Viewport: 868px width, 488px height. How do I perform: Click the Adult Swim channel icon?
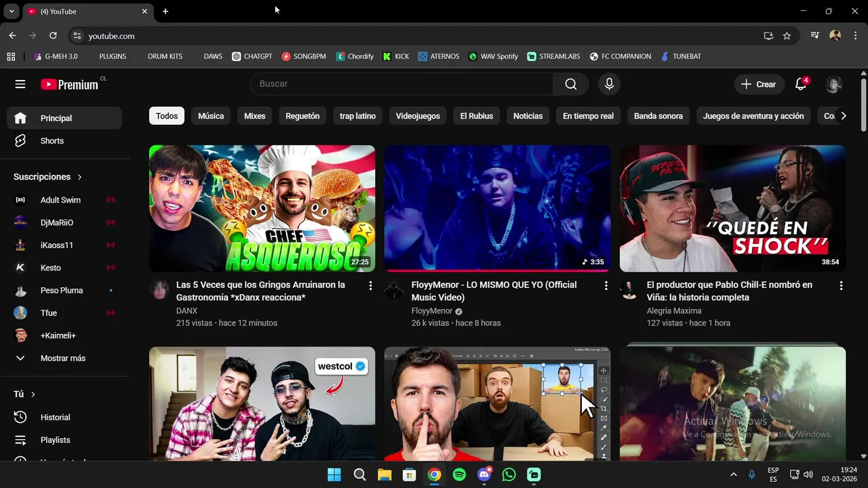(x=20, y=200)
